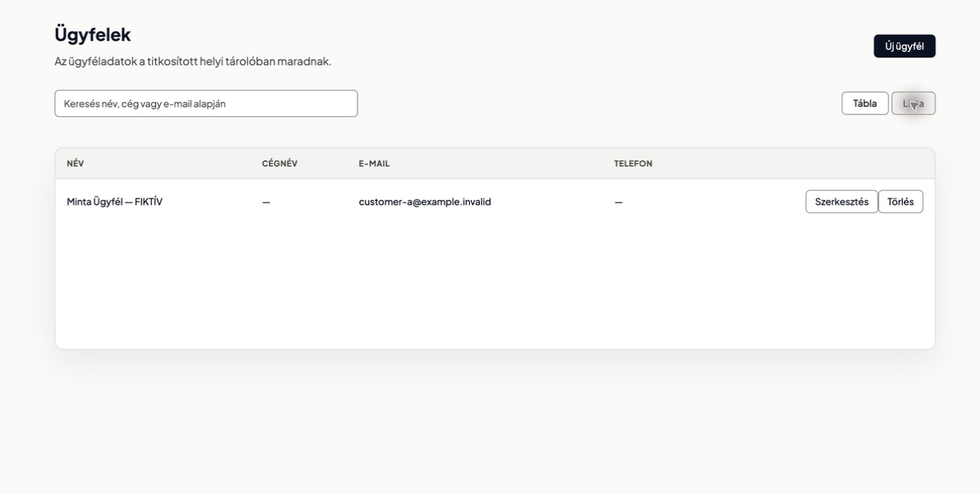The image size is (980, 494).
Task: Delete customer with the Törlés button
Action: pos(901,201)
